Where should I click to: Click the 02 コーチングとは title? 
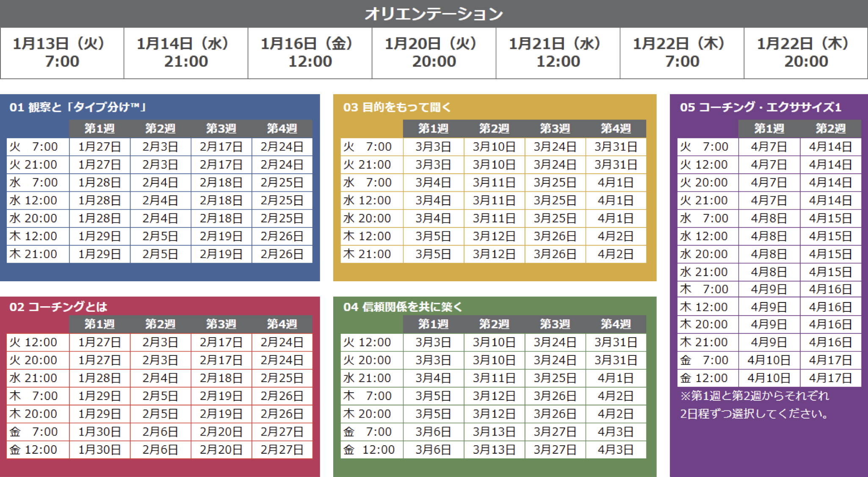tap(58, 307)
